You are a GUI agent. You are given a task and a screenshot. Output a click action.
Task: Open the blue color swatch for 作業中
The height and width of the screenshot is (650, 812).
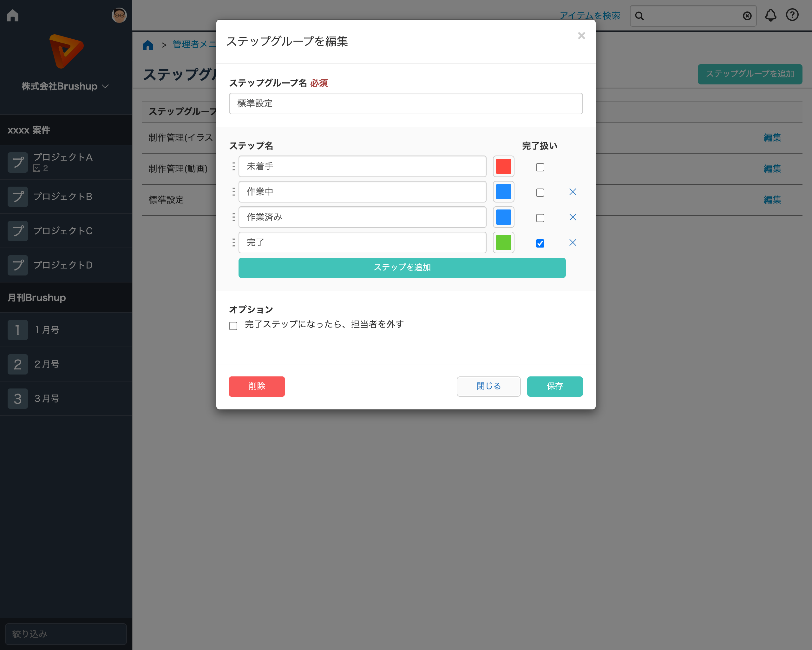pyautogui.click(x=504, y=192)
